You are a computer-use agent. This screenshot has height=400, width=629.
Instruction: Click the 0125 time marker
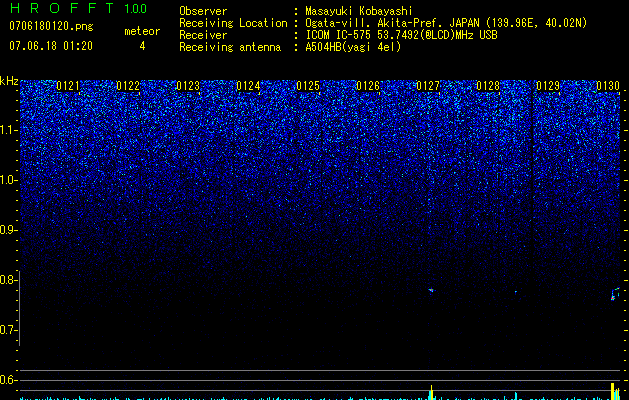pos(308,86)
